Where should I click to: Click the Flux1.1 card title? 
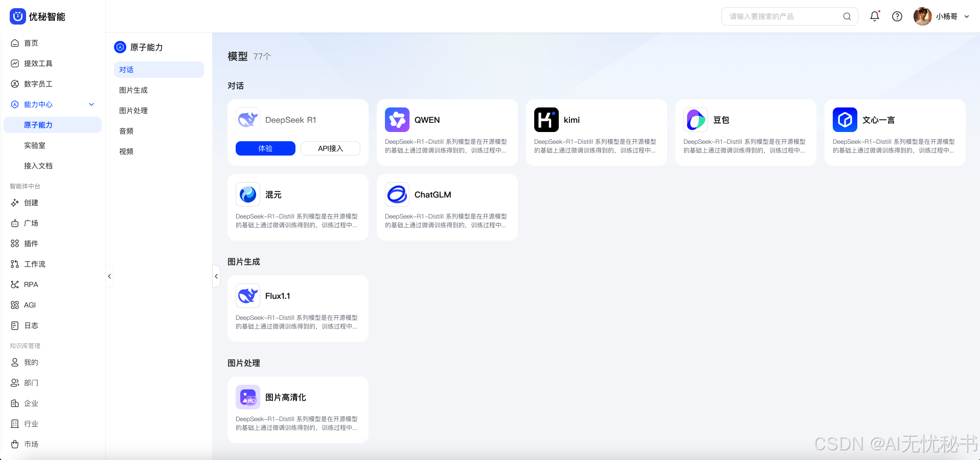coord(278,296)
